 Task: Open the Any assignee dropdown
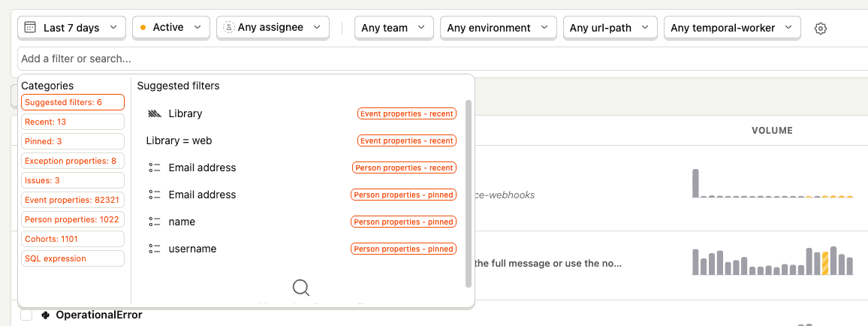tap(273, 27)
